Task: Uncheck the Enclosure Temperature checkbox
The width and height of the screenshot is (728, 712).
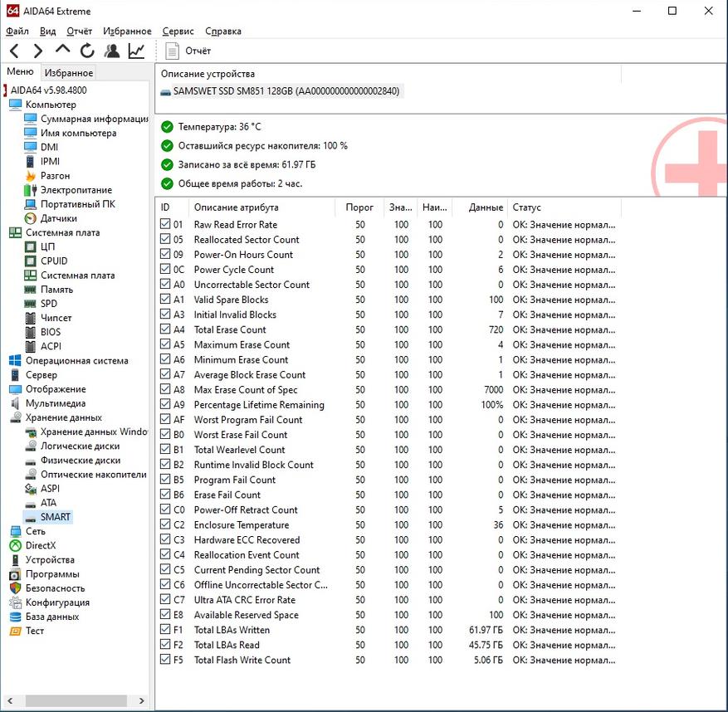Action: [165, 524]
